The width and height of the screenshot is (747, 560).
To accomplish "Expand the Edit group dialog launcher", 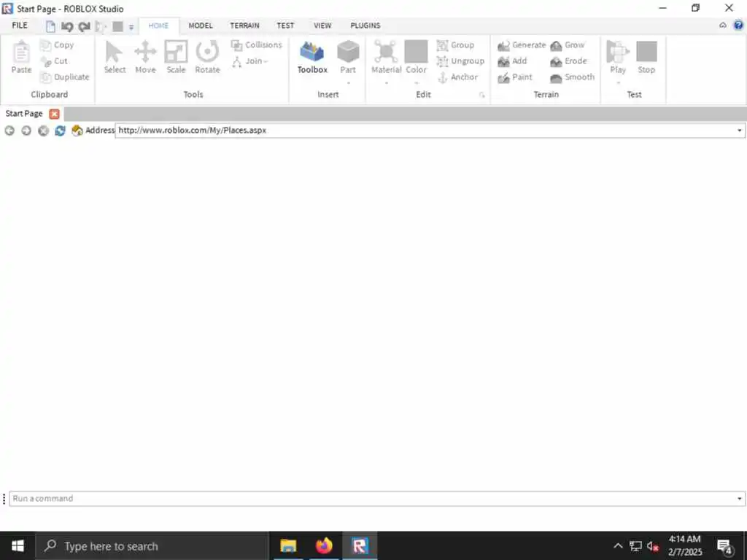I will 481,96.
